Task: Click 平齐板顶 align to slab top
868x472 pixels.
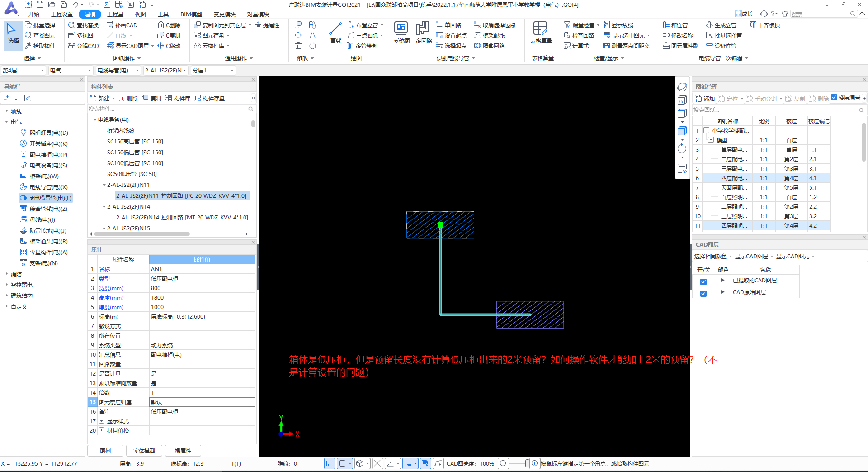Action: (765, 25)
